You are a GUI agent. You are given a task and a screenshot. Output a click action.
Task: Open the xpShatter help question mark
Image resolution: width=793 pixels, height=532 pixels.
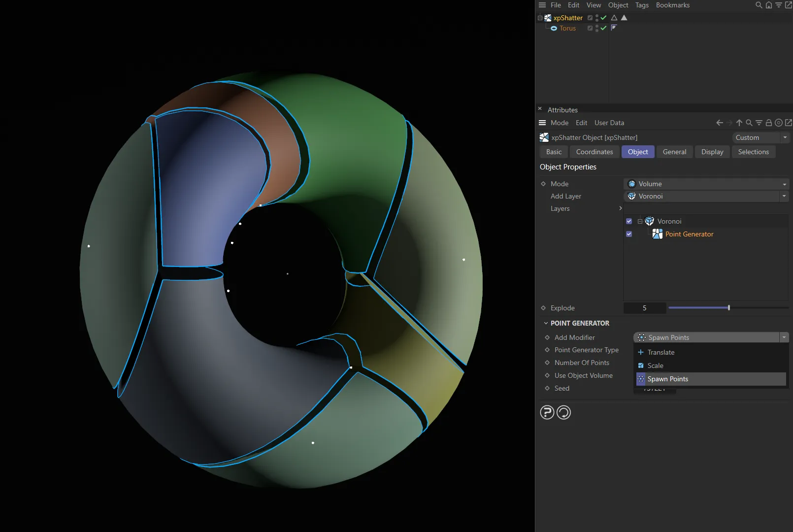tap(547, 412)
